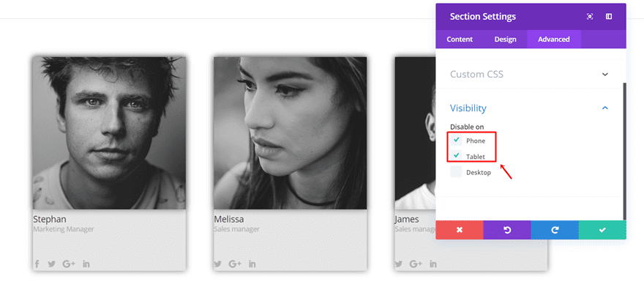
Task: Open the Design tab
Action: 505,40
